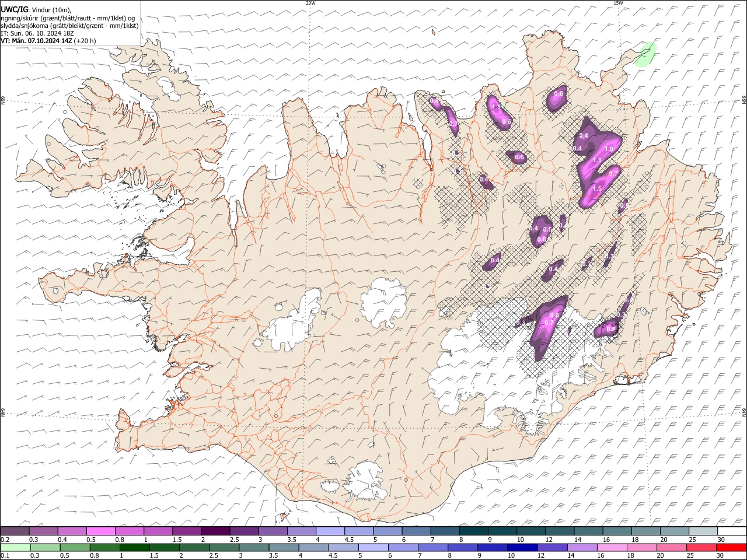Screen dimensions: 747x560
Task: Click the '1.1' snowfall value on the map
Action: point(597,160)
